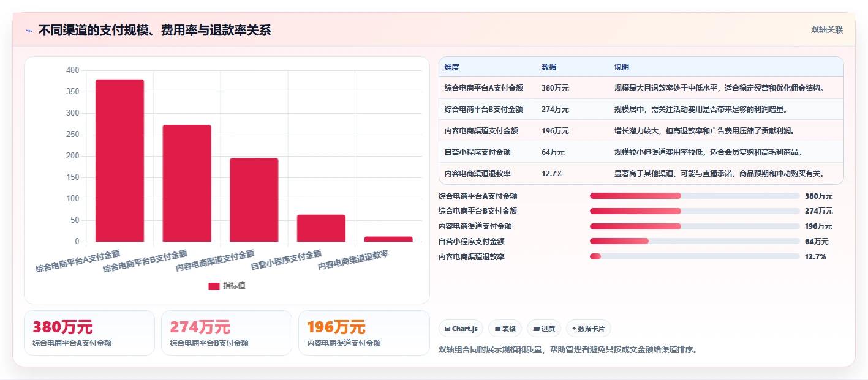Click table row name 综合电商平台A支付金额

click(484, 88)
